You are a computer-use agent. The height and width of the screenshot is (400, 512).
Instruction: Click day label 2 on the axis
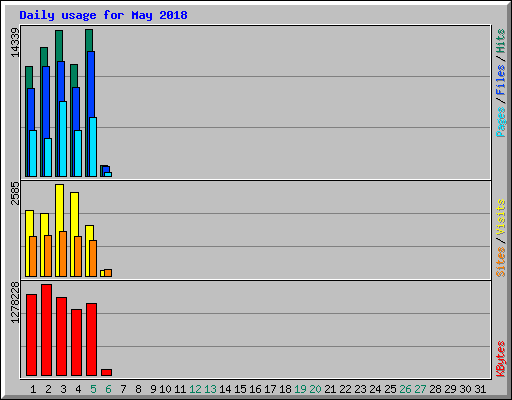48,389
